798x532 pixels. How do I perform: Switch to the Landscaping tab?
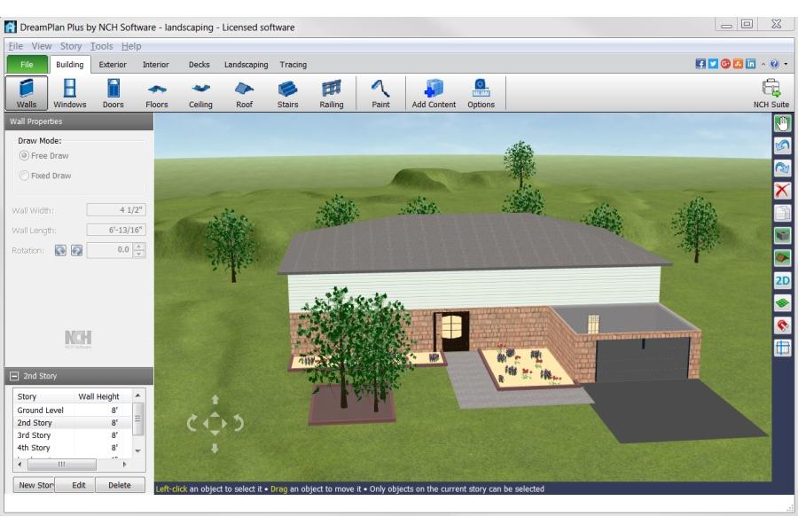click(246, 65)
